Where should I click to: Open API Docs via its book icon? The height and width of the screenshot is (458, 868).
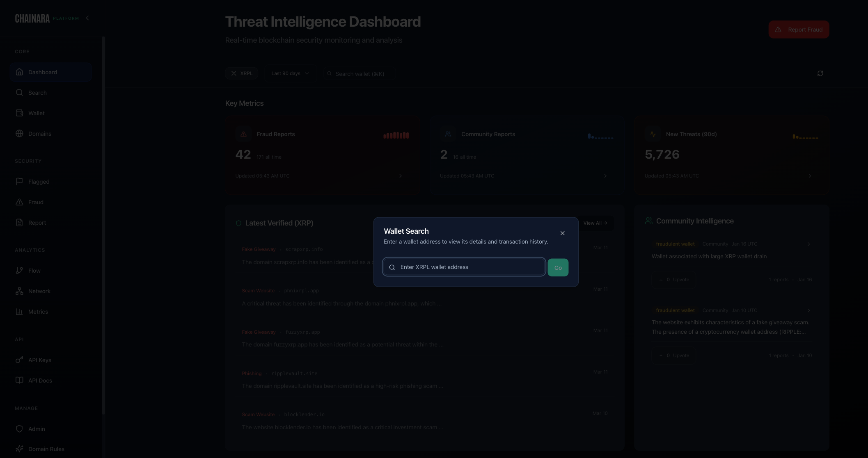tap(19, 380)
